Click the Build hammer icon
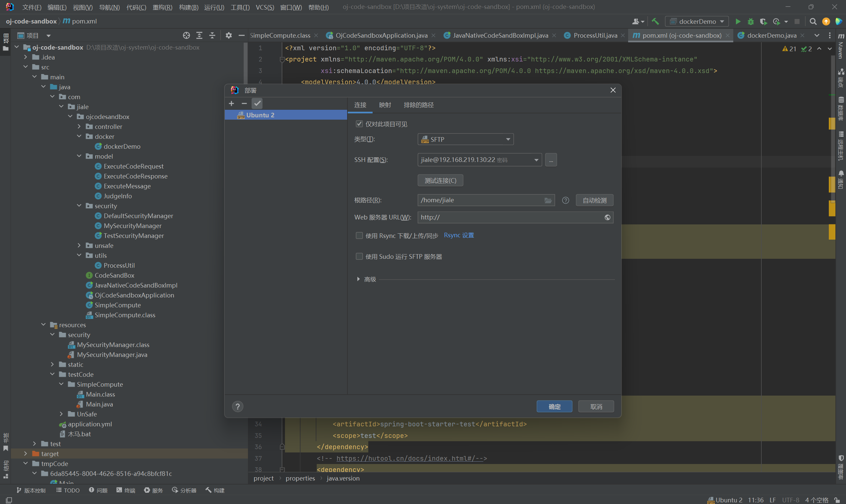 (x=655, y=21)
